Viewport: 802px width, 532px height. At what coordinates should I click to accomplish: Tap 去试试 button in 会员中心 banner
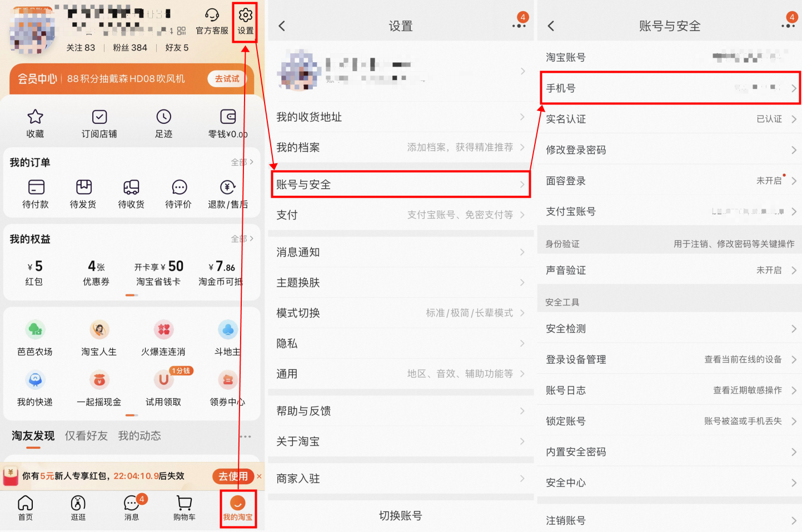coord(227,79)
